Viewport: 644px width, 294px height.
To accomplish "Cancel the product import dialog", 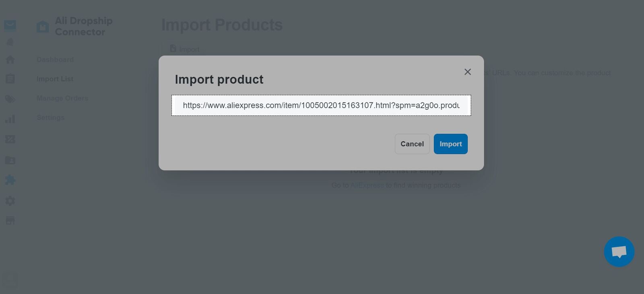I will 412,144.
